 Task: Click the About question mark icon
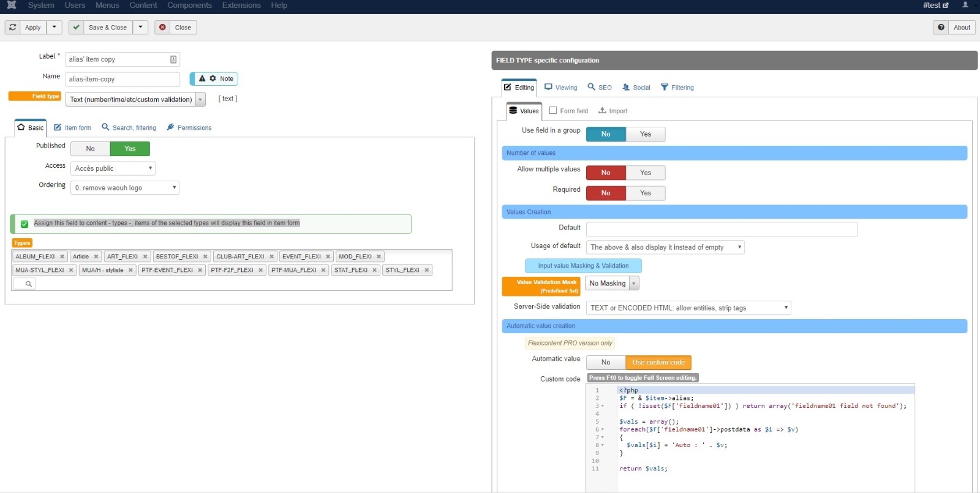(941, 28)
